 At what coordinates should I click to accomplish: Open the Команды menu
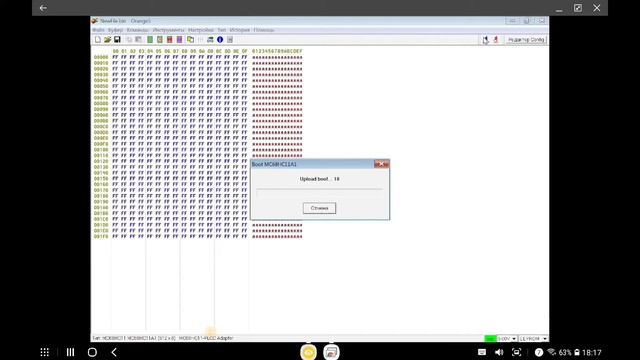coord(138,30)
